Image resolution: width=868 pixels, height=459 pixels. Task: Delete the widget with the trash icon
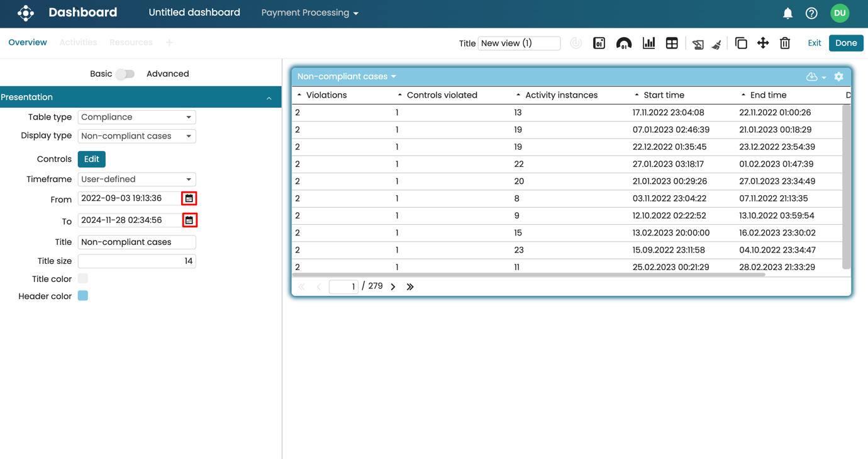click(x=785, y=43)
